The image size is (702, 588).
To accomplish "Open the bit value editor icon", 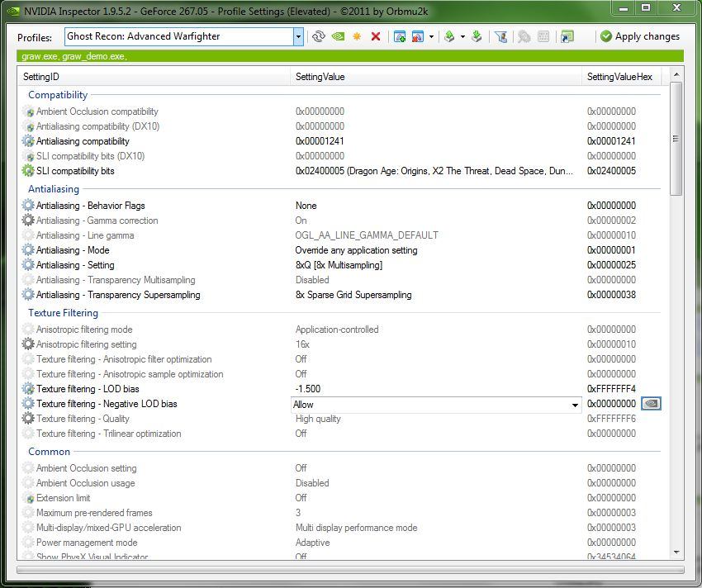I will [x=543, y=36].
